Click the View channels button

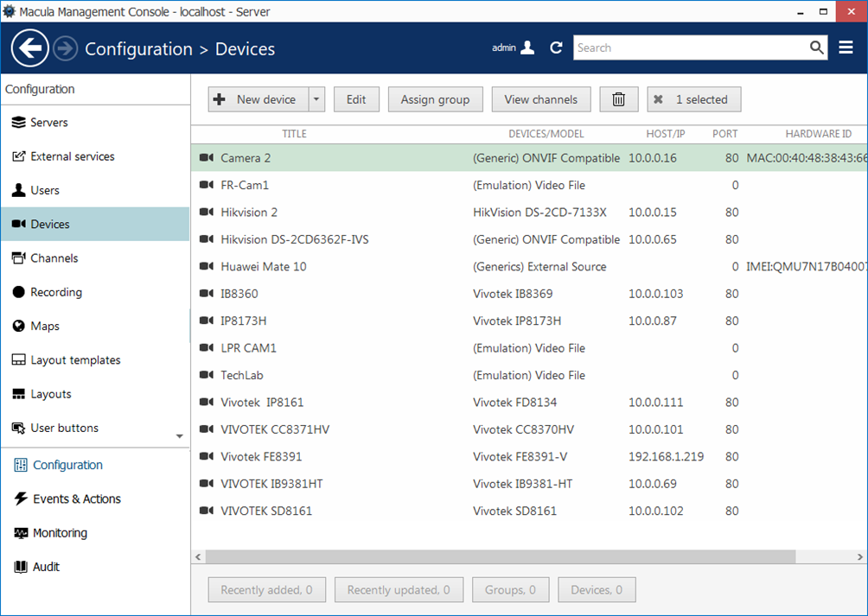540,99
